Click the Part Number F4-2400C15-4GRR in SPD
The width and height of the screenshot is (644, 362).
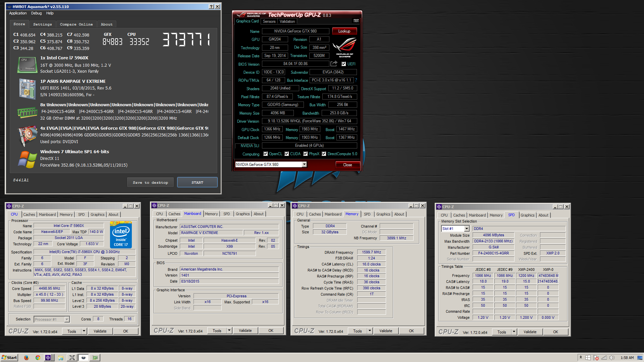(x=493, y=253)
